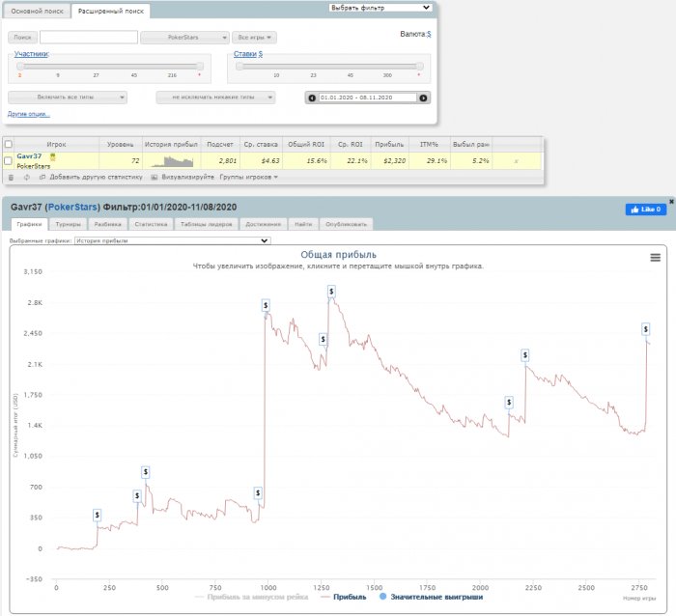
Task: Toggle the select-all checkbox in table header
Action: [9, 144]
